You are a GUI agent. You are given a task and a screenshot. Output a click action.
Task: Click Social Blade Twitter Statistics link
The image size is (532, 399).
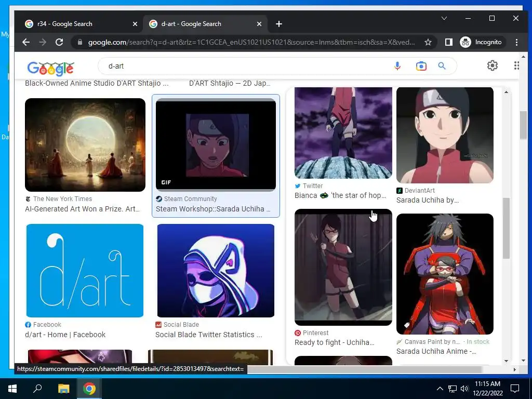click(209, 335)
